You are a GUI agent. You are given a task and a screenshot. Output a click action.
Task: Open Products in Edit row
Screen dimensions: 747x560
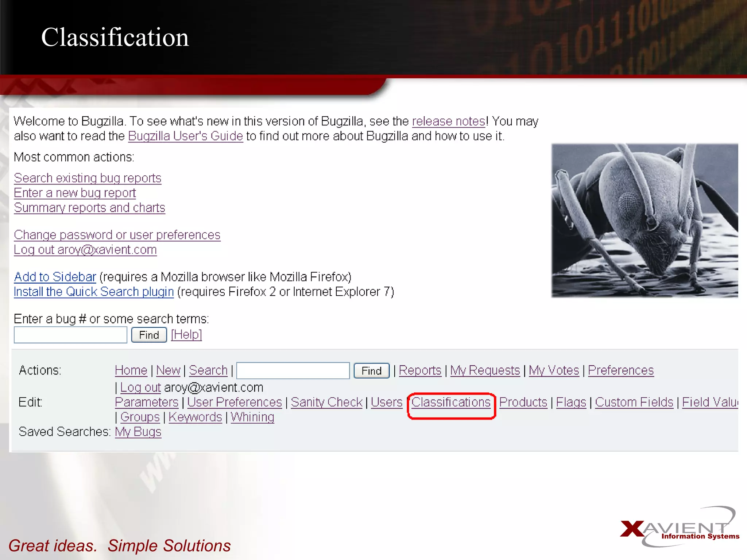point(523,402)
